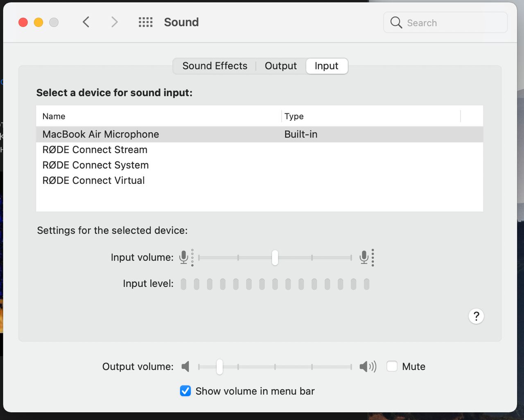Click the quiet speaker icon
Viewport: 524px width, 420px height.
point(185,366)
